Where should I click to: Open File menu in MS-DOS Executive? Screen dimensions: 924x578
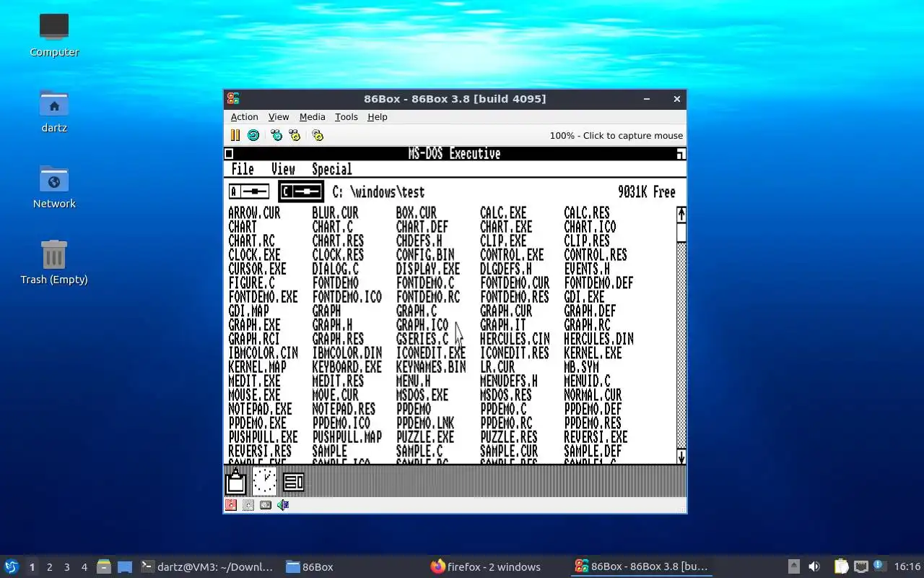(243, 169)
